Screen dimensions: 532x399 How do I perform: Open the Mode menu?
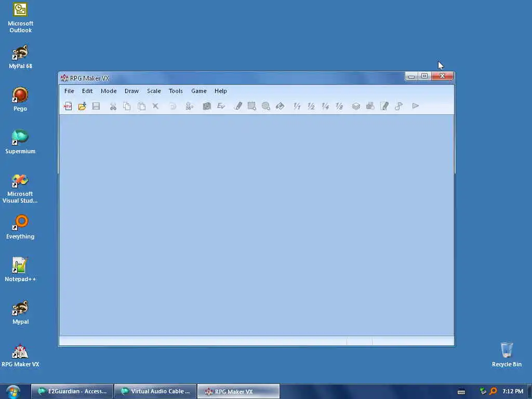(x=109, y=91)
